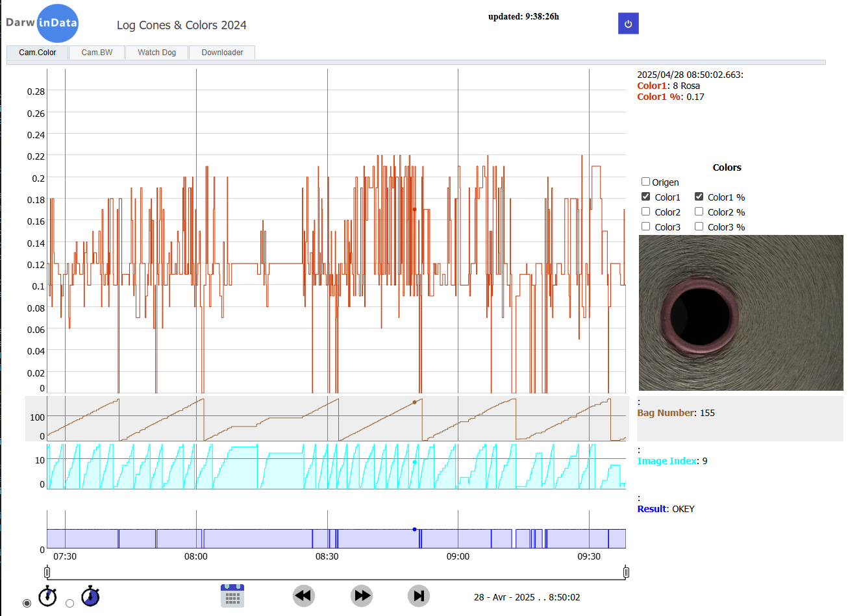Image resolution: width=848 pixels, height=616 pixels.
Task: Click the DarwinData logo
Action: point(43,23)
